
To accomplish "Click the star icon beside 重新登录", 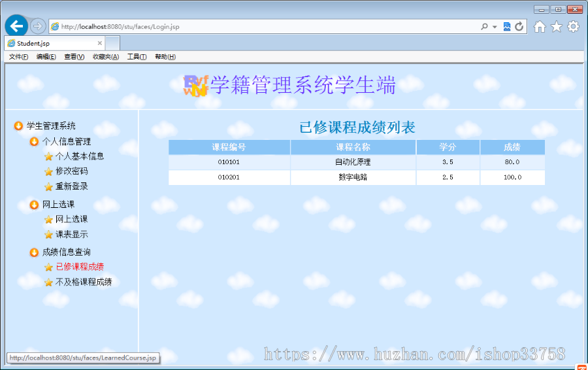I will 48,186.
